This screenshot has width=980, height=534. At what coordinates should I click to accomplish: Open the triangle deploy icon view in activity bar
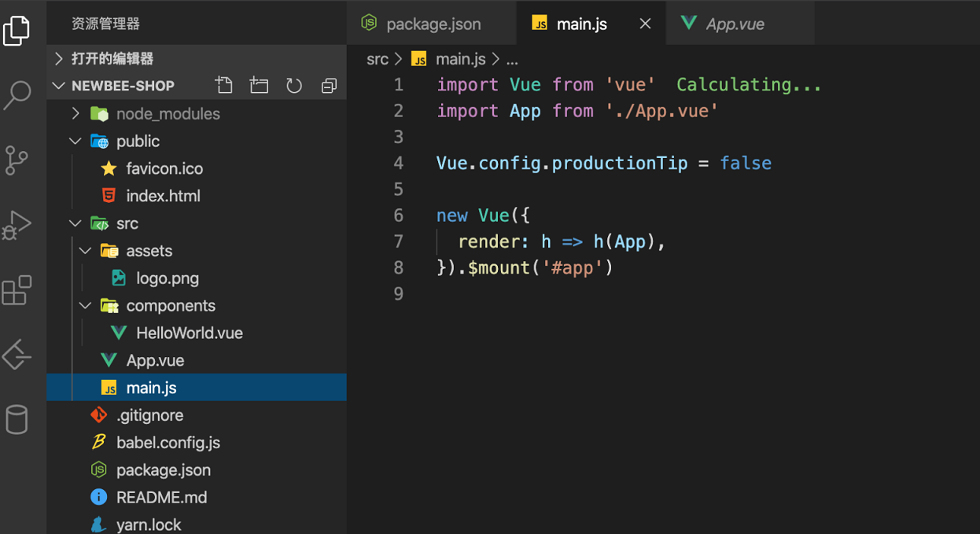point(17,355)
